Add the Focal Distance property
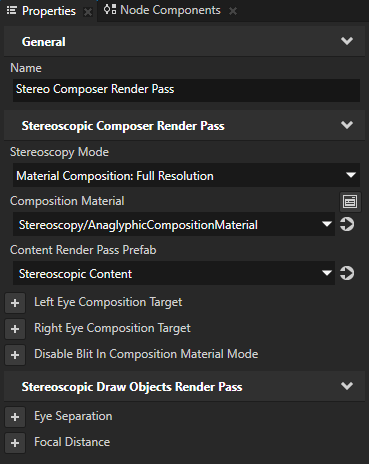Image resolution: width=369 pixels, height=464 pixels. pyautogui.click(x=15, y=443)
